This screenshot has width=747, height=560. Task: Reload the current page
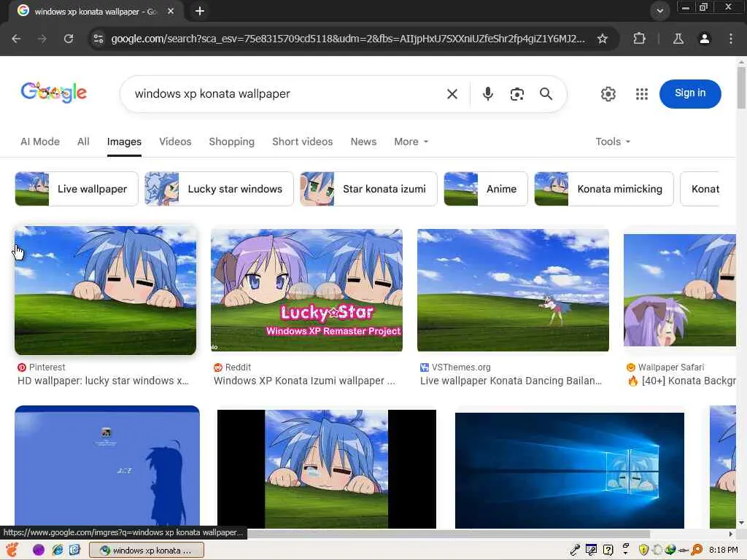(69, 39)
